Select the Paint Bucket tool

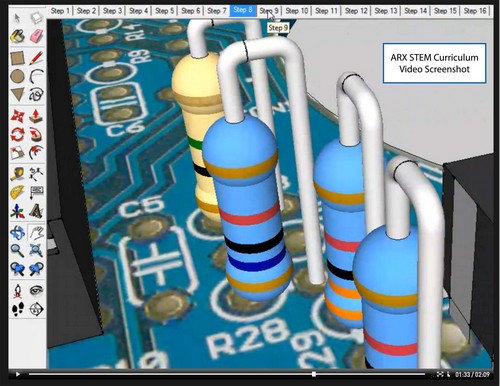tap(17, 36)
